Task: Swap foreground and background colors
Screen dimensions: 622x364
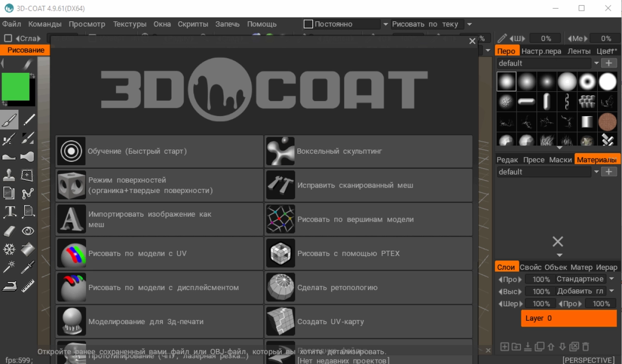Action: click(32, 76)
